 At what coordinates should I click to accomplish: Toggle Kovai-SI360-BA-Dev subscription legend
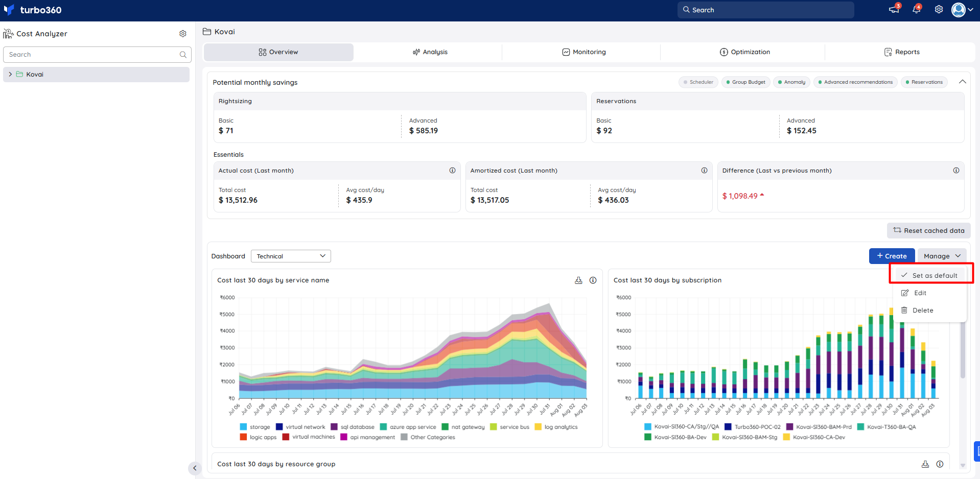tap(675, 437)
